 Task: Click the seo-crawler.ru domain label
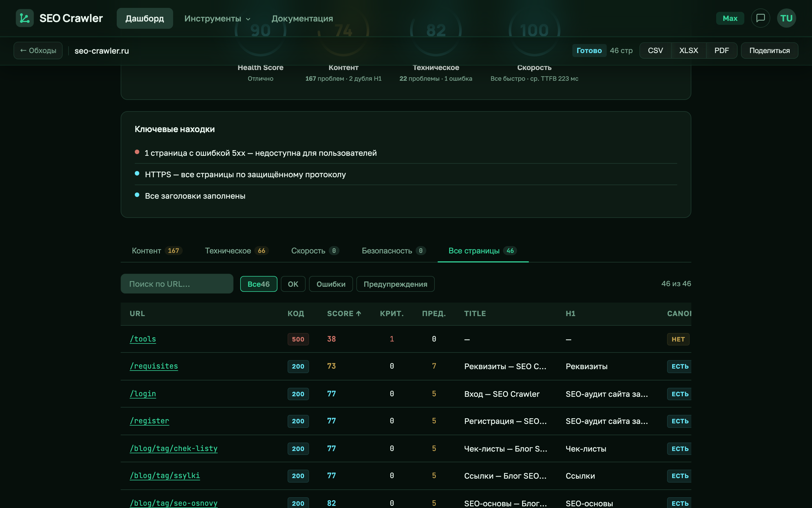[x=102, y=51]
